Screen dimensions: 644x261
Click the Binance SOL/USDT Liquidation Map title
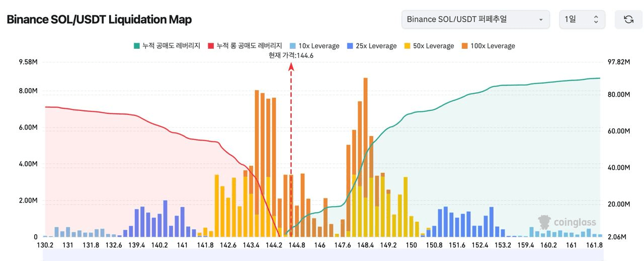[x=99, y=20]
